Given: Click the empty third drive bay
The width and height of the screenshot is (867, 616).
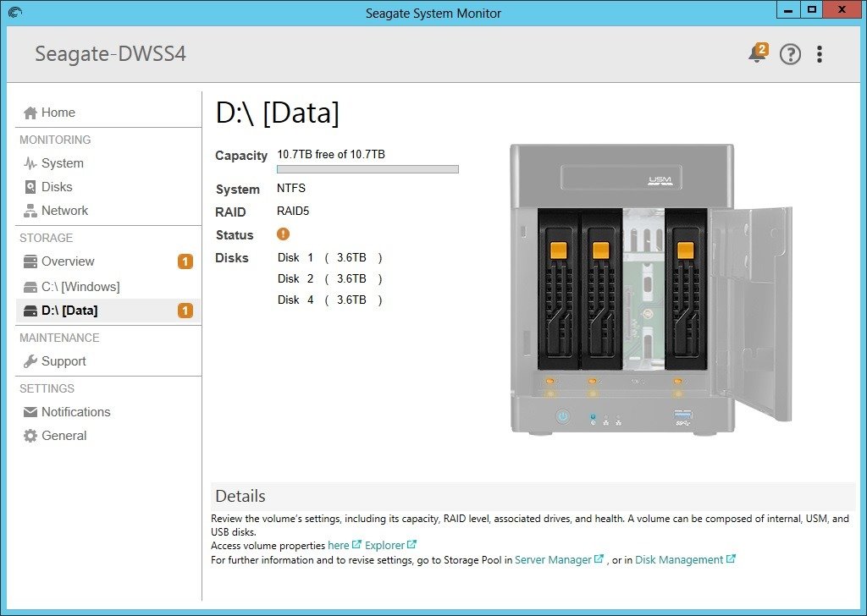Looking at the screenshot, I should click(x=643, y=289).
